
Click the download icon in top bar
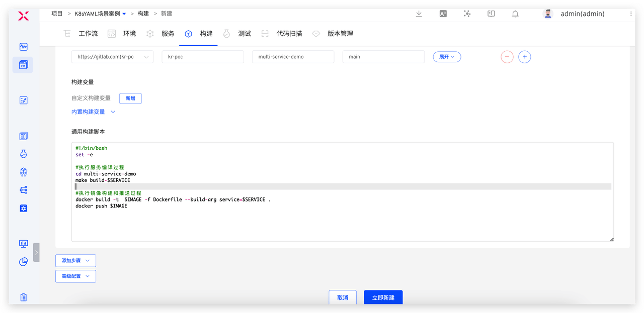point(419,14)
